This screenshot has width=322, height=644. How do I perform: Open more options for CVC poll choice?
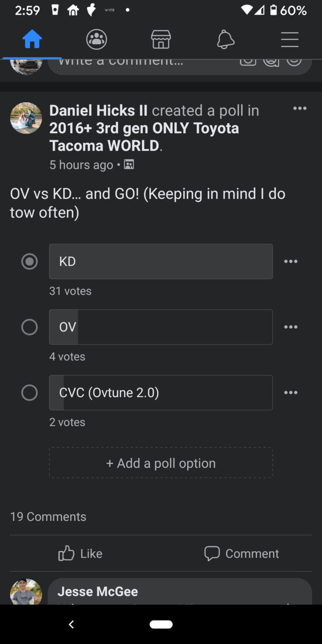291,392
